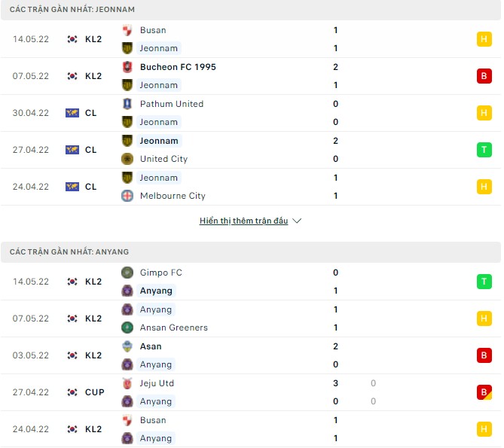Click the Bucheon FC 1995 team crest
This screenshot has height=448, width=504.
click(x=127, y=67)
